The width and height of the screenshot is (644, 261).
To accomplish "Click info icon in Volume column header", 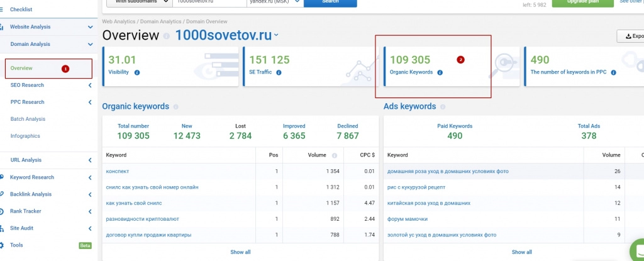I will (x=335, y=156).
